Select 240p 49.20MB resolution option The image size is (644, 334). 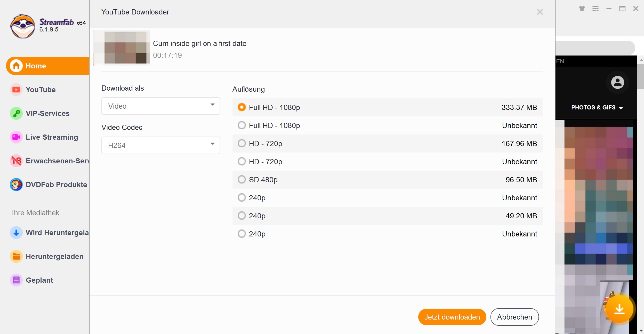click(x=241, y=216)
